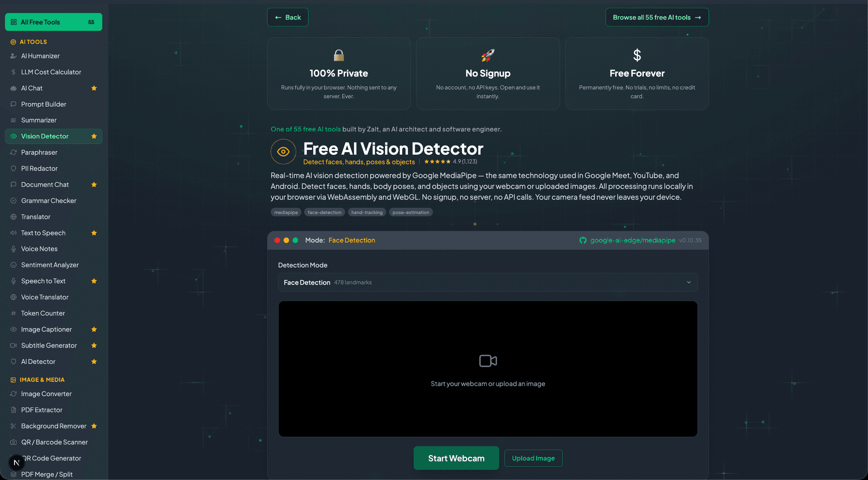Toggle the favorite star for Speech to Text
The width and height of the screenshot is (868, 480).
tap(94, 281)
